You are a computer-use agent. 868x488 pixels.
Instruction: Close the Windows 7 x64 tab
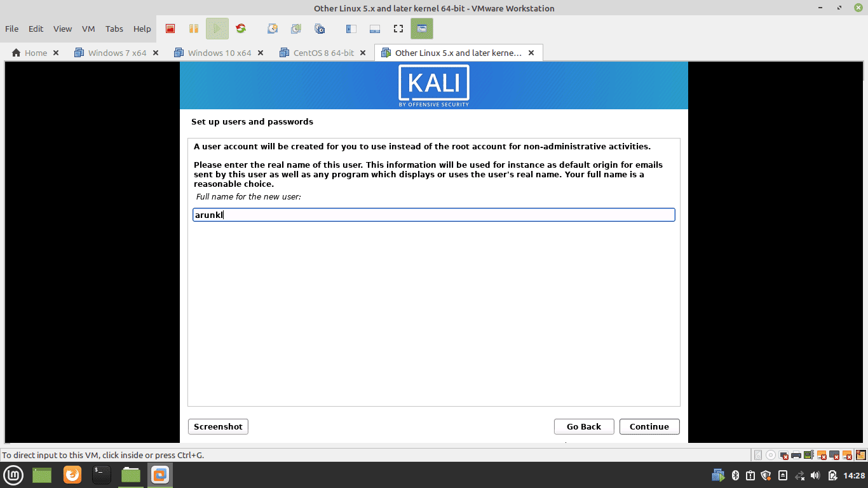tap(156, 53)
